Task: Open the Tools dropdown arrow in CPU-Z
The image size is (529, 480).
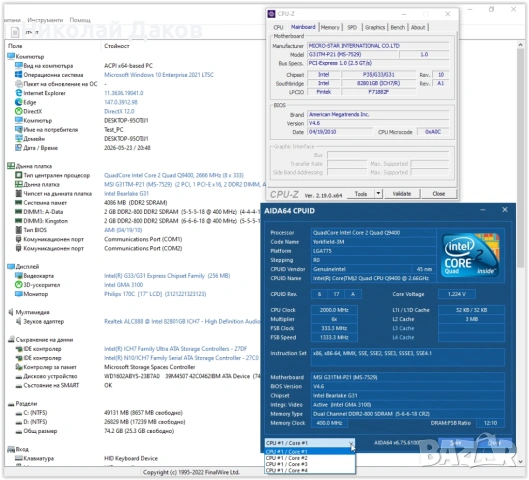Action: point(378,194)
